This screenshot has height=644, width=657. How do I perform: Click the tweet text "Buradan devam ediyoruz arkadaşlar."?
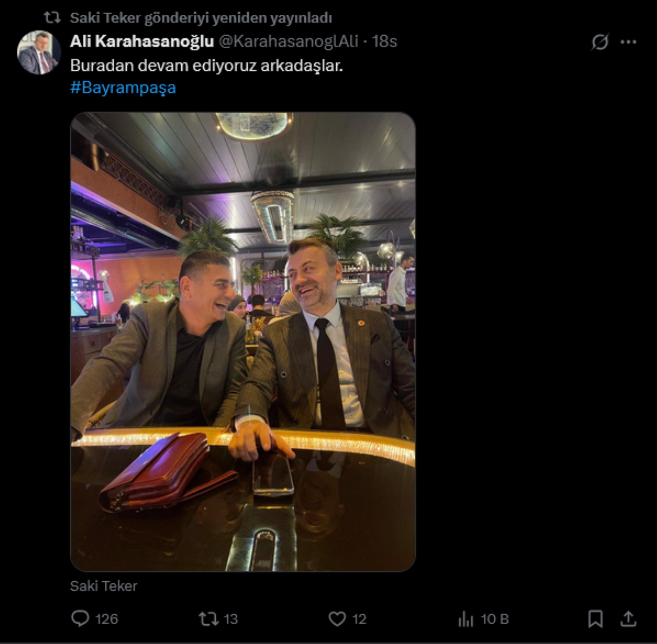click(x=206, y=66)
